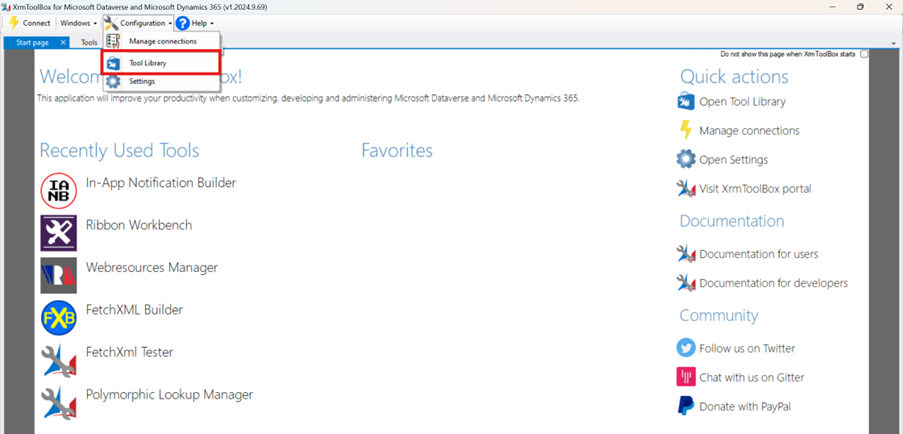The width and height of the screenshot is (903, 434).
Task: Click the In-App Notification Builder icon
Action: pyautogui.click(x=59, y=190)
